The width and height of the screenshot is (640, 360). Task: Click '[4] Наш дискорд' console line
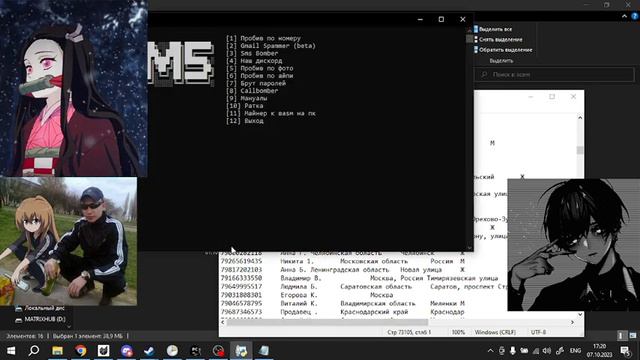(x=254, y=61)
